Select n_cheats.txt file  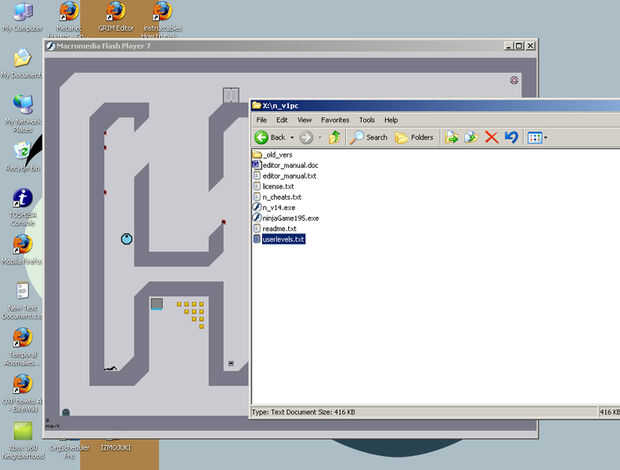[277, 197]
